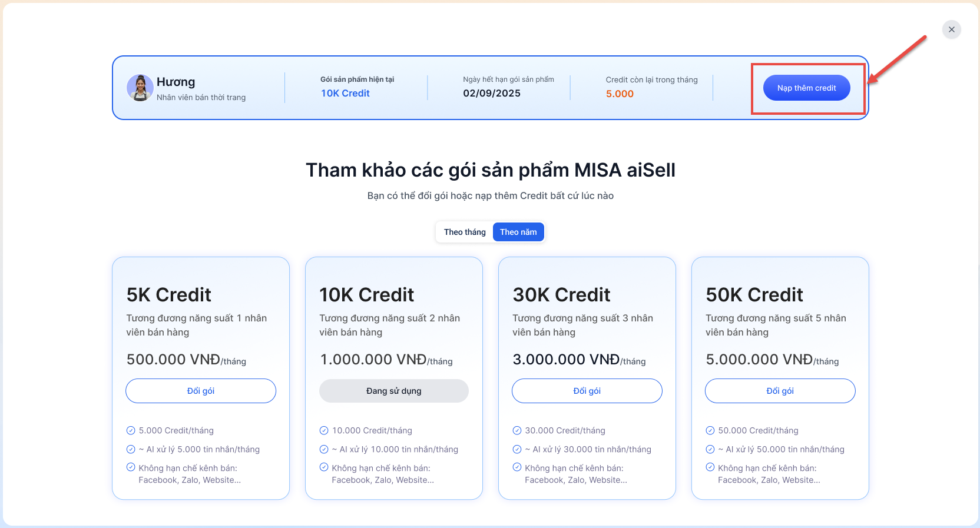Click the text '~ AI xử lý 5.000 tin nhắn/tháng'
This screenshot has width=980, height=528.
click(199, 449)
